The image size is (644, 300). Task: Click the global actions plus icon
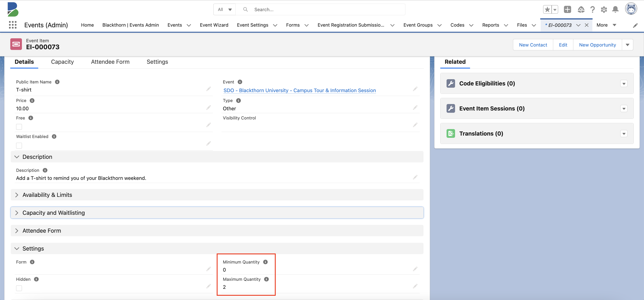coord(567,10)
